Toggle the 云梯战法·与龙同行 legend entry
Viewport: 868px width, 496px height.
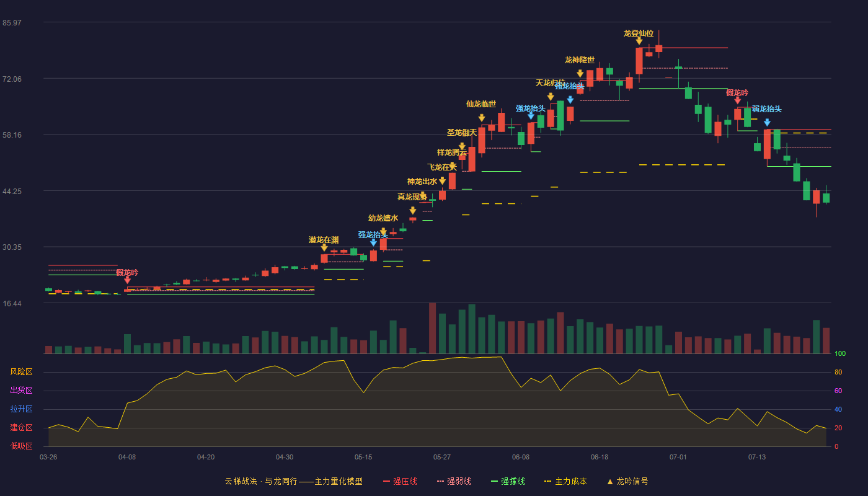[x=293, y=481]
